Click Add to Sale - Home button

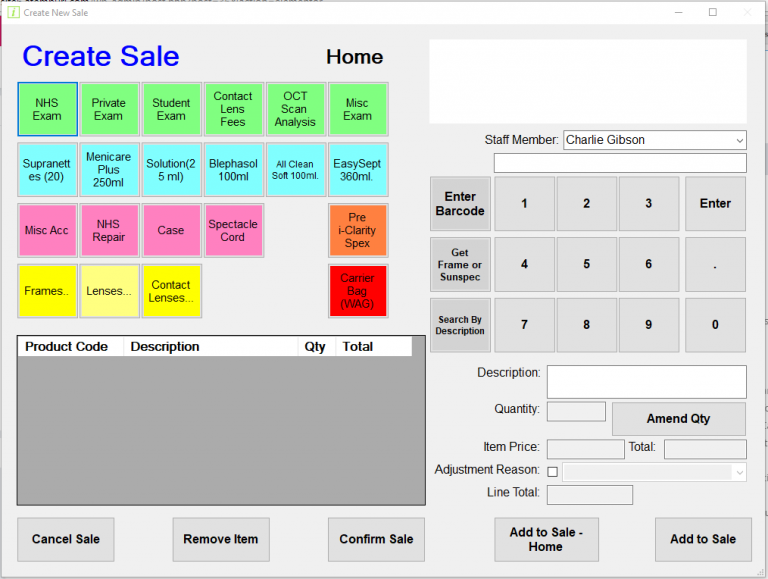click(x=546, y=539)
